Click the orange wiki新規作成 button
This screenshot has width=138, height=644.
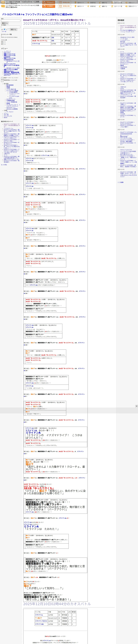tap(49, 6)
